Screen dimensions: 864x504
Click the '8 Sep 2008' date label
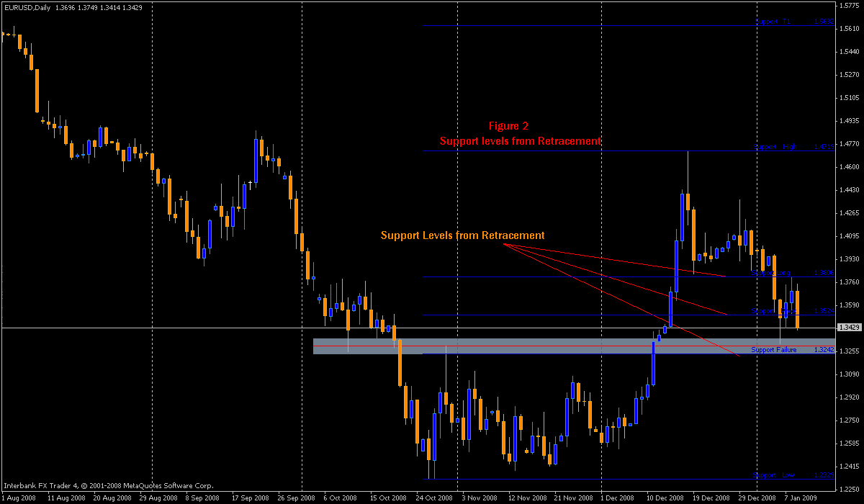(x=202, y=498)
